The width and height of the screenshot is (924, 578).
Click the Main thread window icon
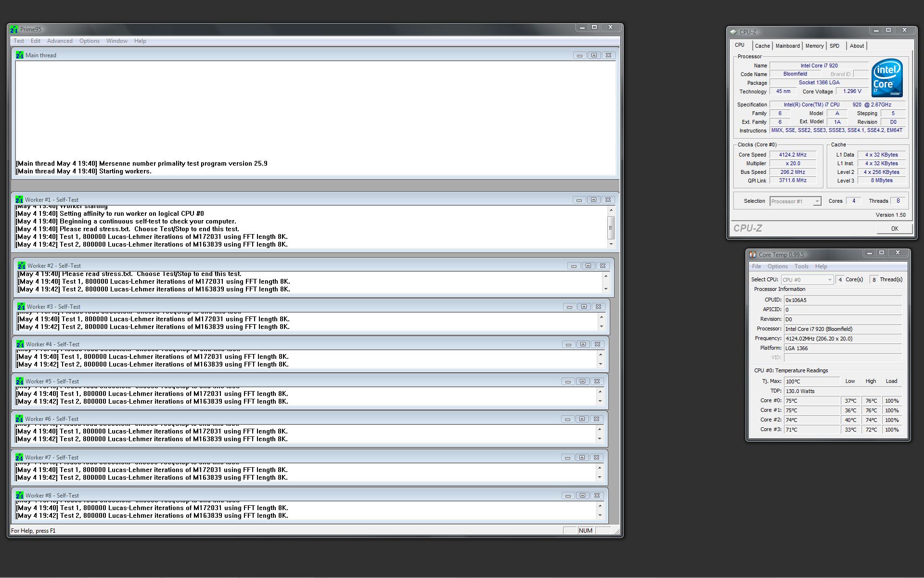pos(19,55)
